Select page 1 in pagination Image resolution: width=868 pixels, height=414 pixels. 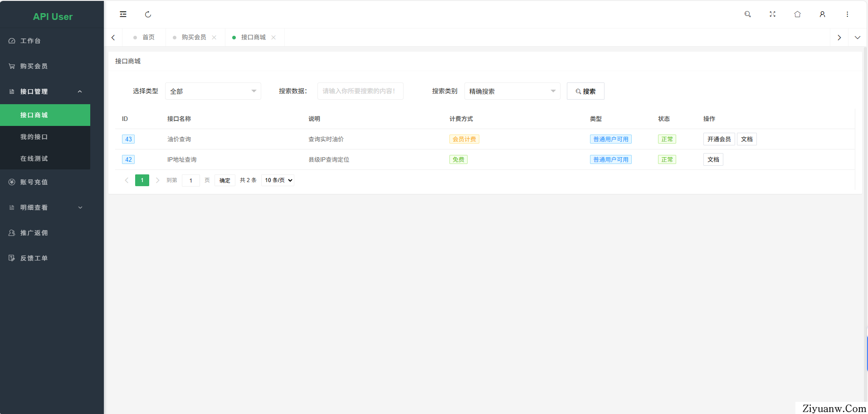pyautogui.click(x=142, y=180)
